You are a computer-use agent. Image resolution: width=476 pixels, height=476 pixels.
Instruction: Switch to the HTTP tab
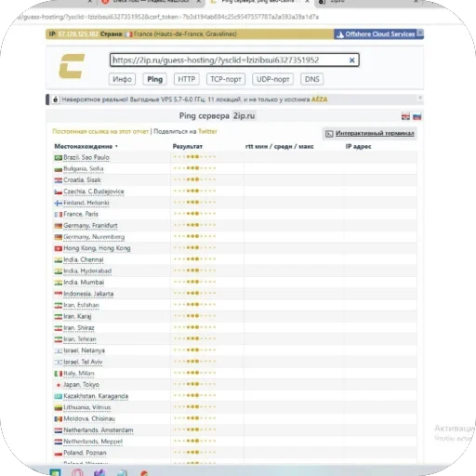(x=186, y=79)
